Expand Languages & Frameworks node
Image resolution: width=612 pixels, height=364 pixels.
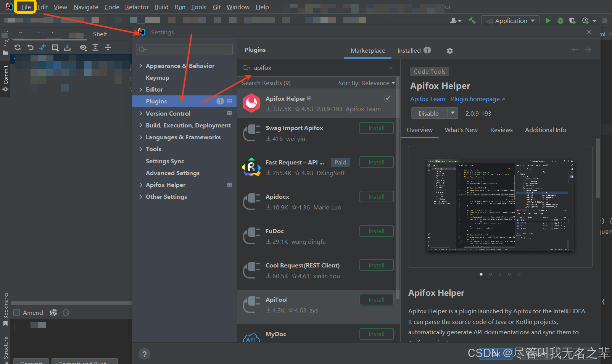141,137
